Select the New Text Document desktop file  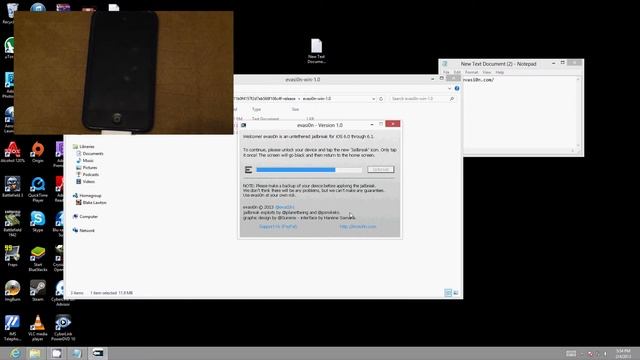[316, 51]
